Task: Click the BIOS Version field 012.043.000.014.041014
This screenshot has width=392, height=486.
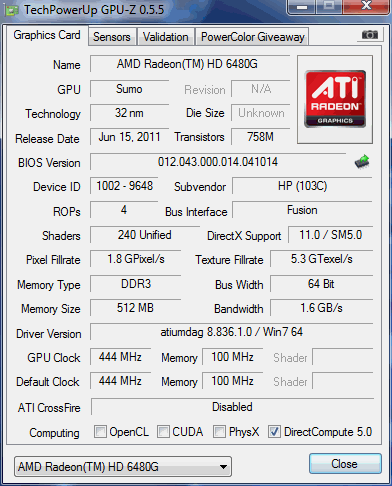Action: [218, 162]
